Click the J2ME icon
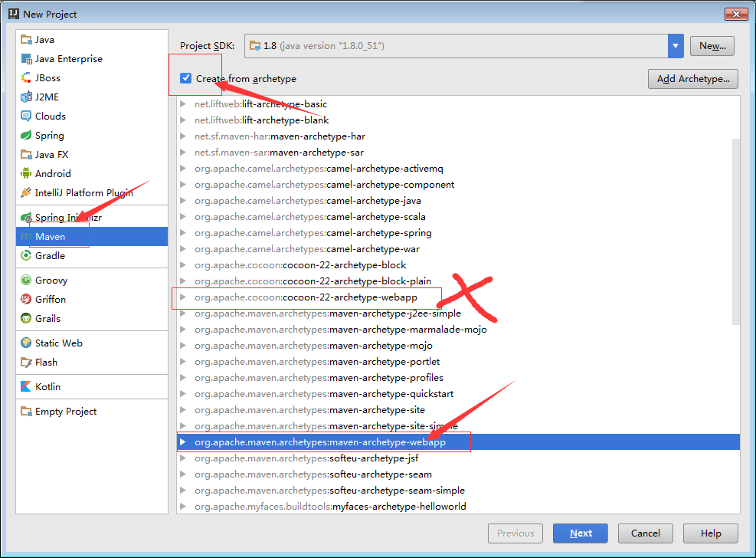Screen dimensions: 756x558 (26, 97)
